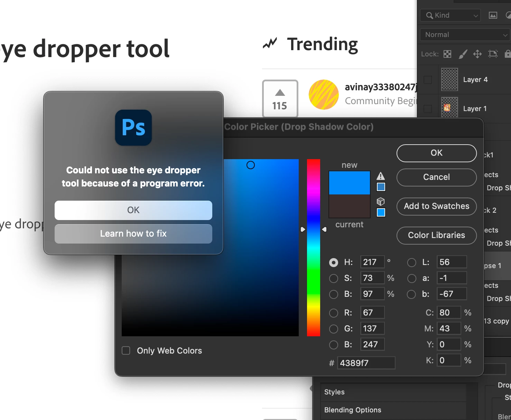This screenshot has width=511, height=420.
Task: Open avinay33380247 profile link
Action: coord(381,87)
